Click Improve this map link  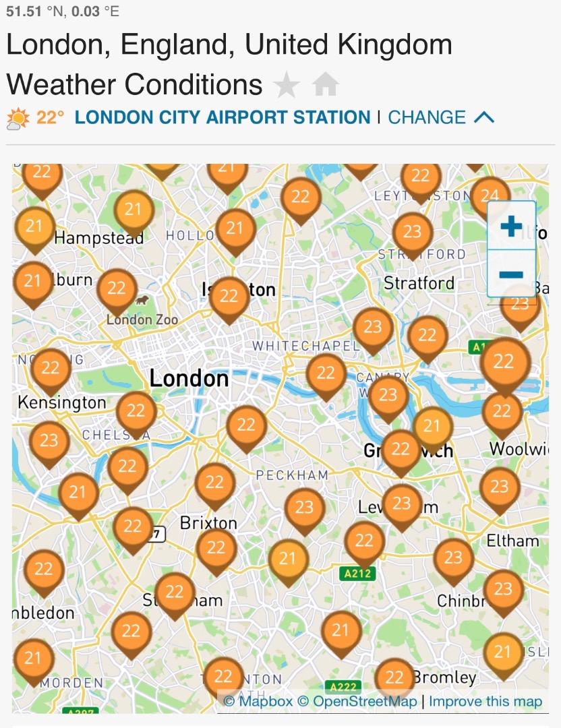[x=485, y=701]
